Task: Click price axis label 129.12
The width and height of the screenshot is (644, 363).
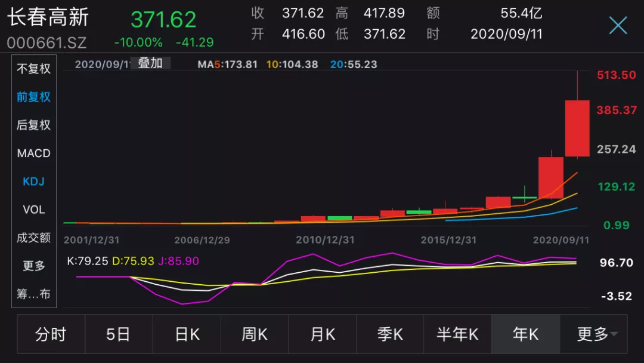Action: pos(616,187)
